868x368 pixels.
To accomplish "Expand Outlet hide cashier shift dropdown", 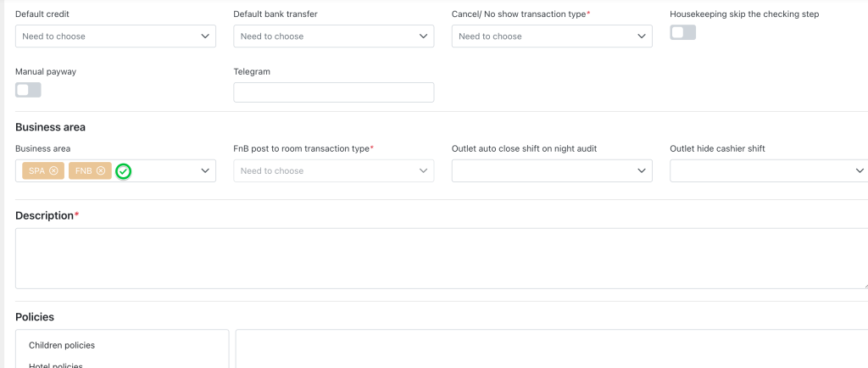I will tap(768, 171).
